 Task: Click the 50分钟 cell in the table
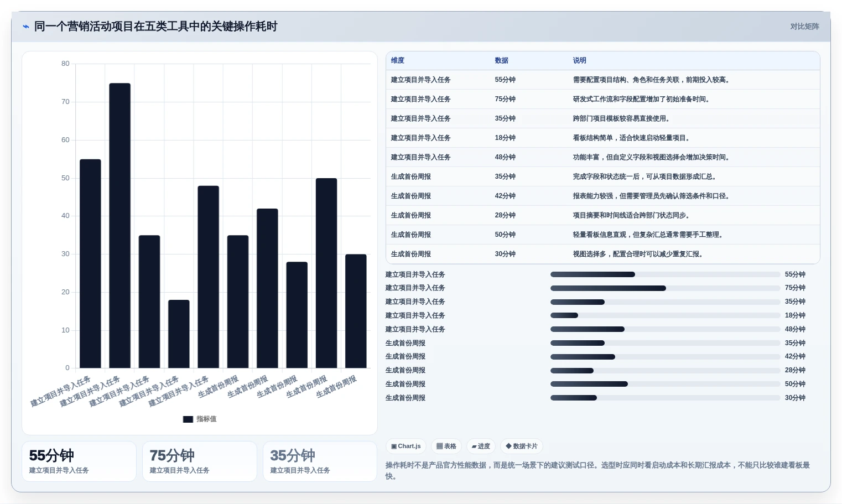coord(505,235)
